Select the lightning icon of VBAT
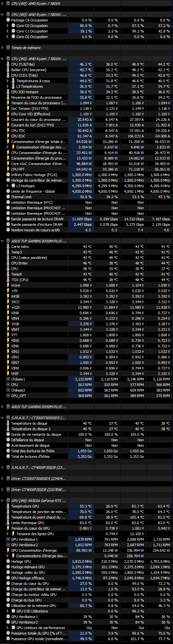This screenshot has width=173, height=644. pyautogui.click(x=8, y=329)
